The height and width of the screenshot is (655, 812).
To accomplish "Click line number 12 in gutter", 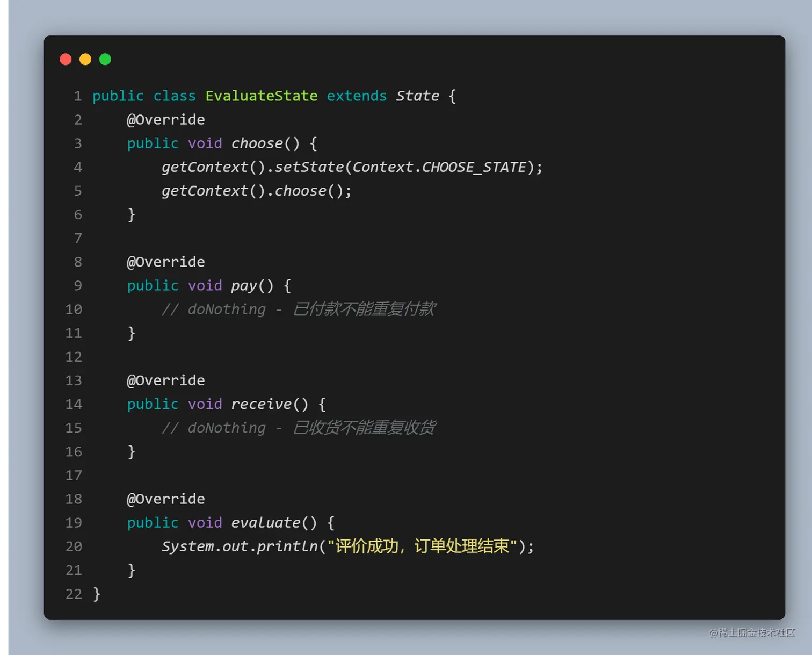I will [x=74, y=357].
